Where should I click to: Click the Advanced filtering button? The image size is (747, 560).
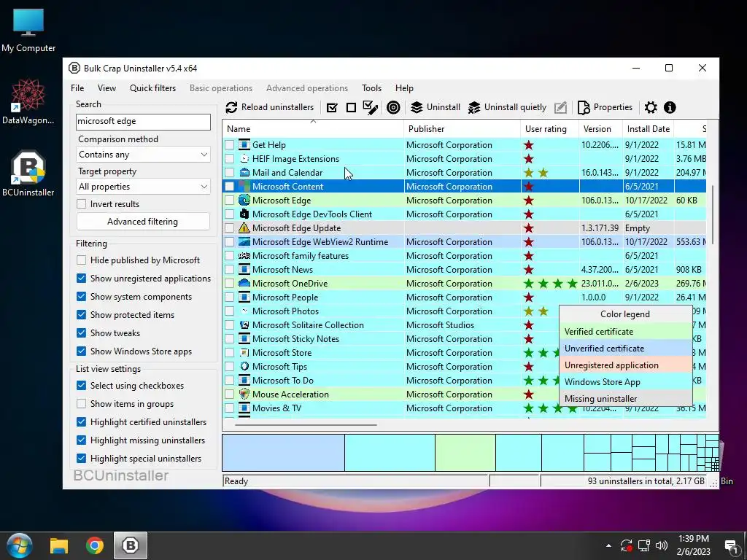point(143,222)
